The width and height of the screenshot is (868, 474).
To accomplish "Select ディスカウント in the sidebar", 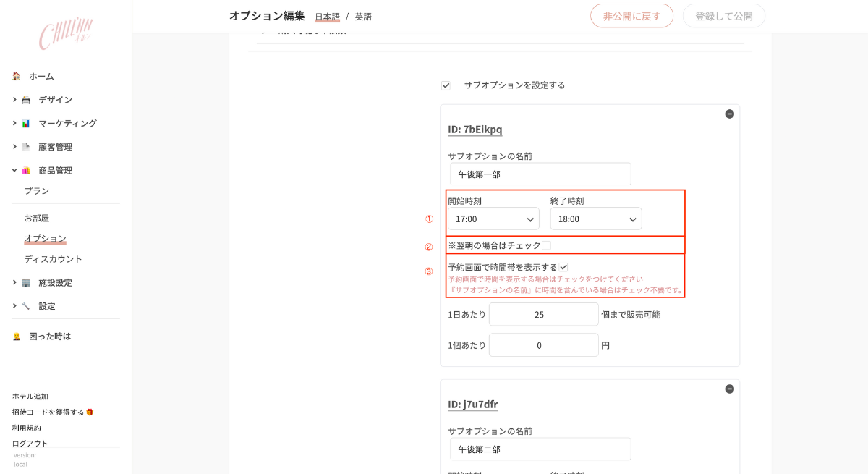I will pyautogui.click(x=53, y=259).
